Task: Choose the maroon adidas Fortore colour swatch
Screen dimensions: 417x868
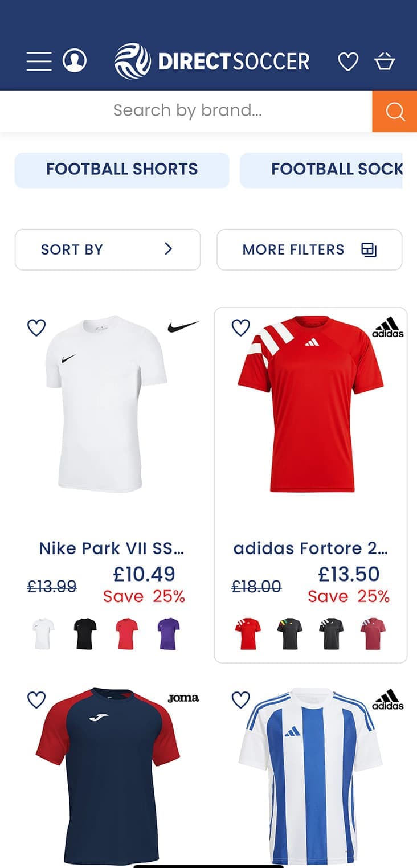Action: pos(373,633)
